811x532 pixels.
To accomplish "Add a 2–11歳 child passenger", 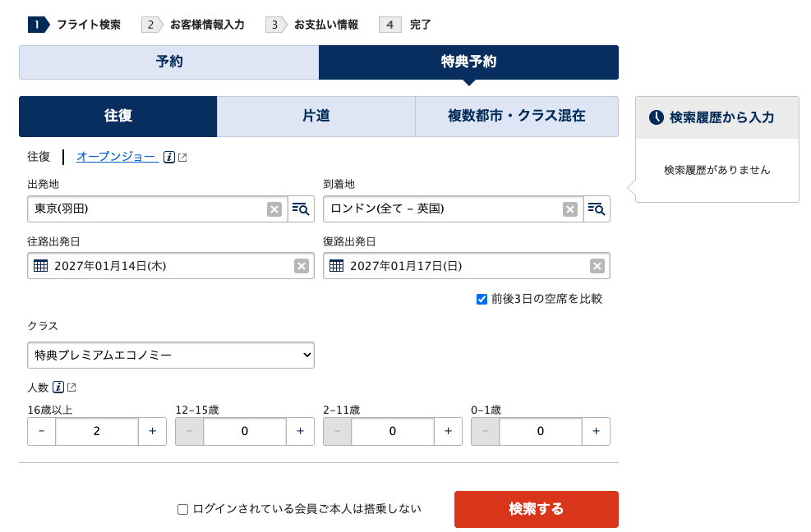I will pyautogui.click(x=448, y=431).
